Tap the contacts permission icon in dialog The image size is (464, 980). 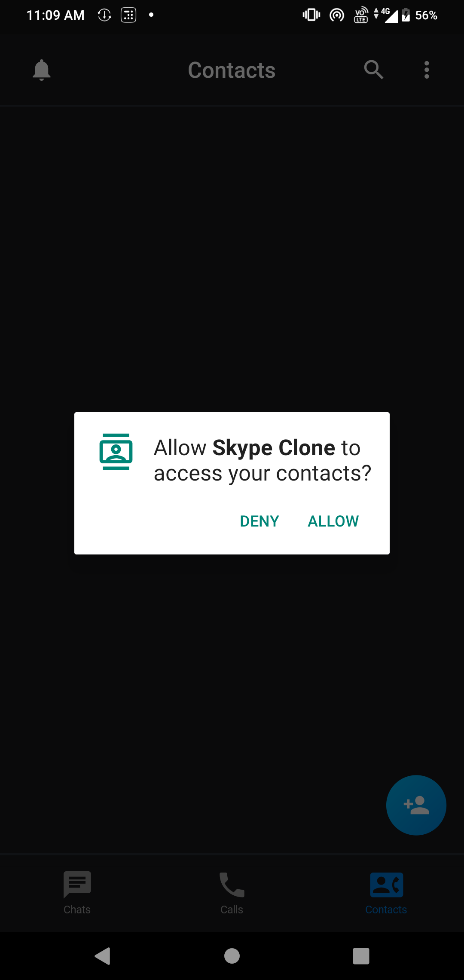coord(116,451)
